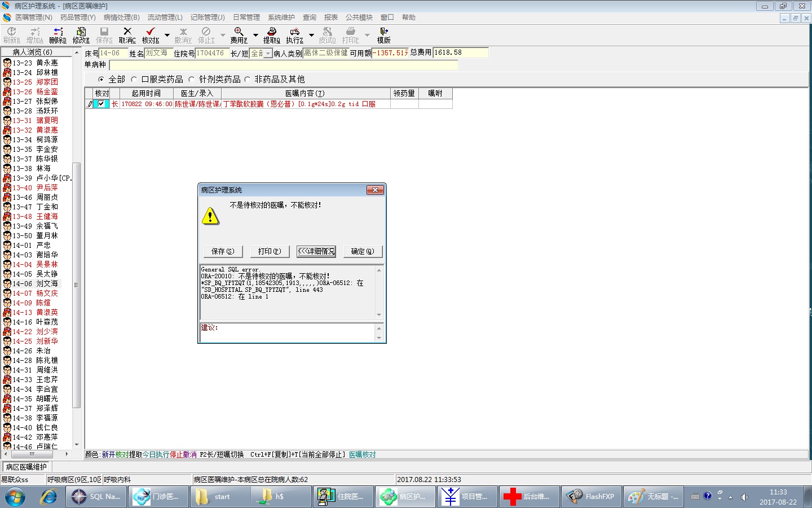This screenshot has height=508, width=812.
Task: Open the 记账管理(J) menu
Action: point(208,17)
